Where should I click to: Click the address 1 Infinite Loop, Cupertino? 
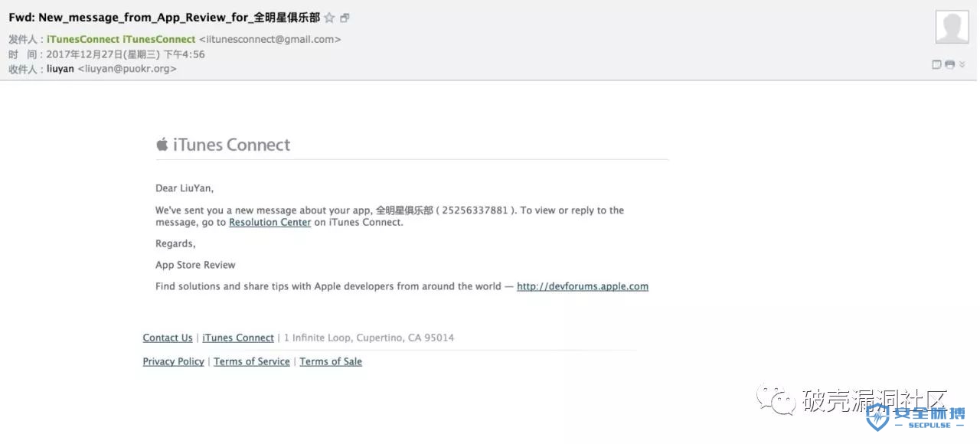pos(369,338)
